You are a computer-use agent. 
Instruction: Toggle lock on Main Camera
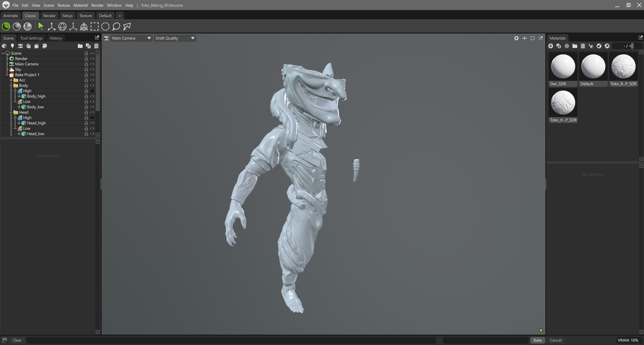(86, 64)
